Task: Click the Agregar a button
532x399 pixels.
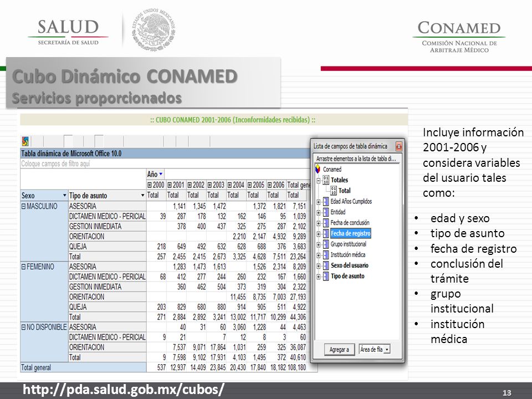Action: (x=339, y=350)
